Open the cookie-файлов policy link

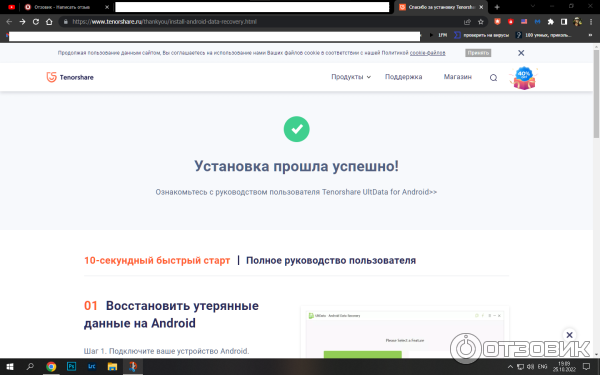point(427,53)
